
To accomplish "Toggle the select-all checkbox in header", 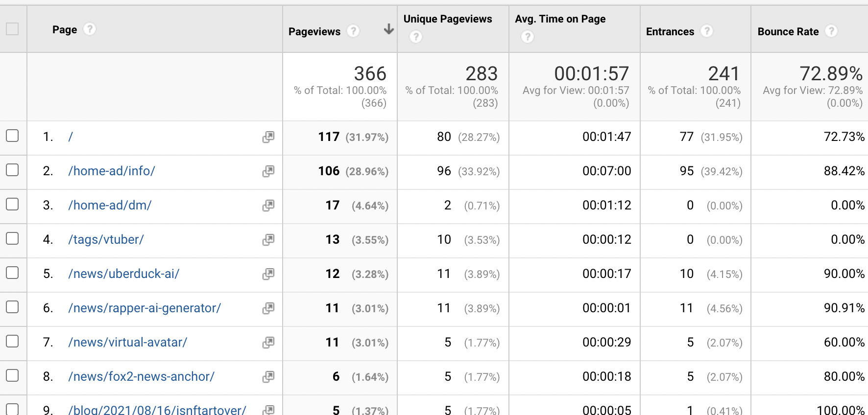I will pyautogui.click(x=12, y=29).
